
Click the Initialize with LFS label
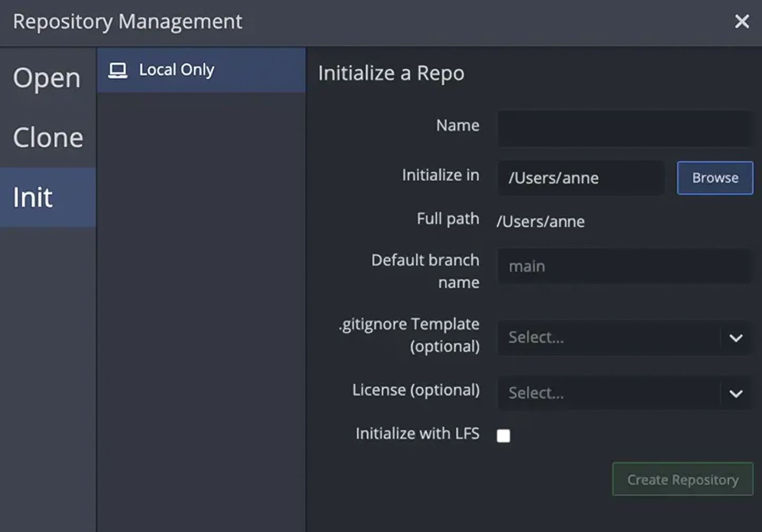click(x=417, y=433)
